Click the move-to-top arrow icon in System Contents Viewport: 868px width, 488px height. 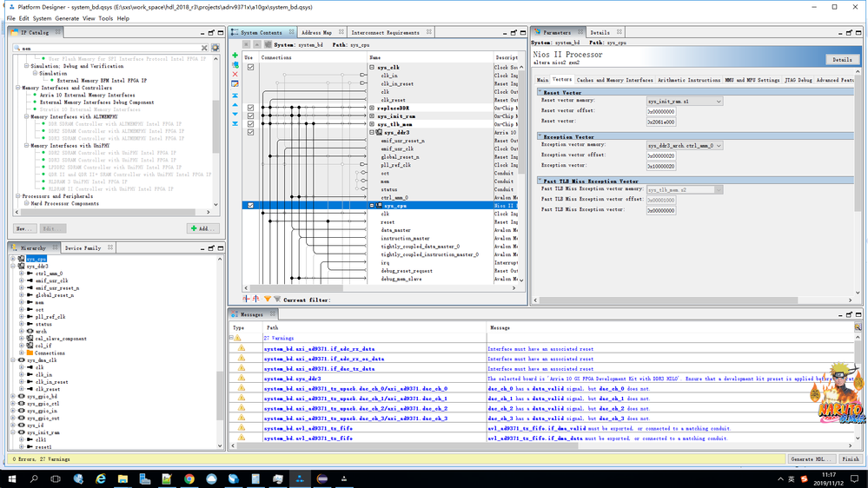(x=235, y=96)
